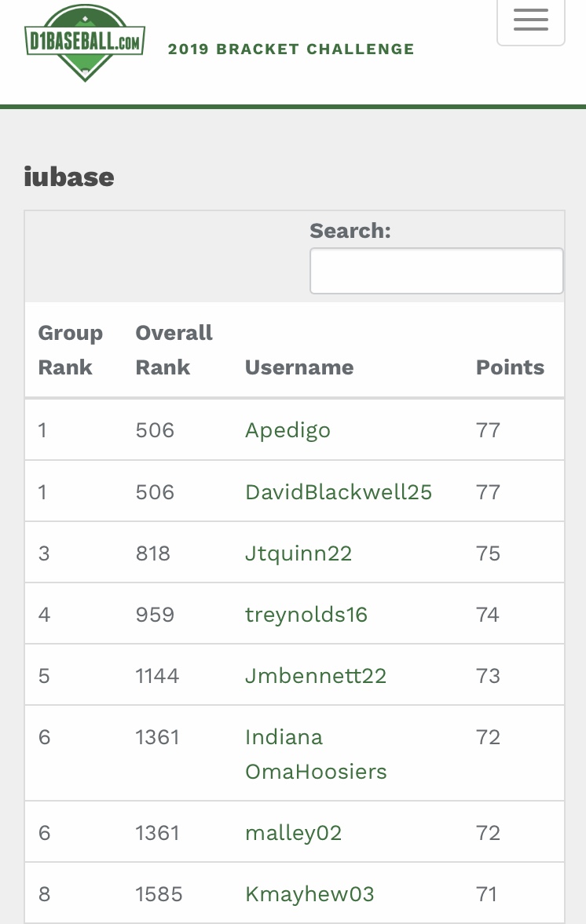The width and height of the screenshot is (586, 924).
Task: View malley02's bracket entry
Action: pos(293,832)
